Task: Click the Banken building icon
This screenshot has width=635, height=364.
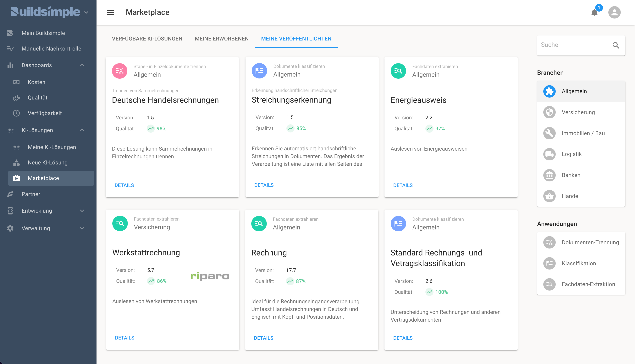Action: click(549, 175)
